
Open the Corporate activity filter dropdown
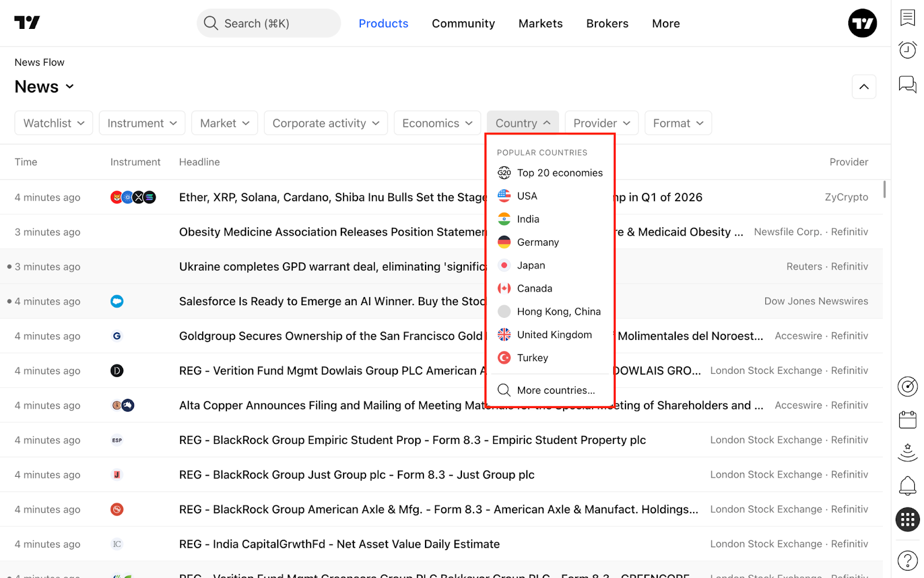click(326, 123)
